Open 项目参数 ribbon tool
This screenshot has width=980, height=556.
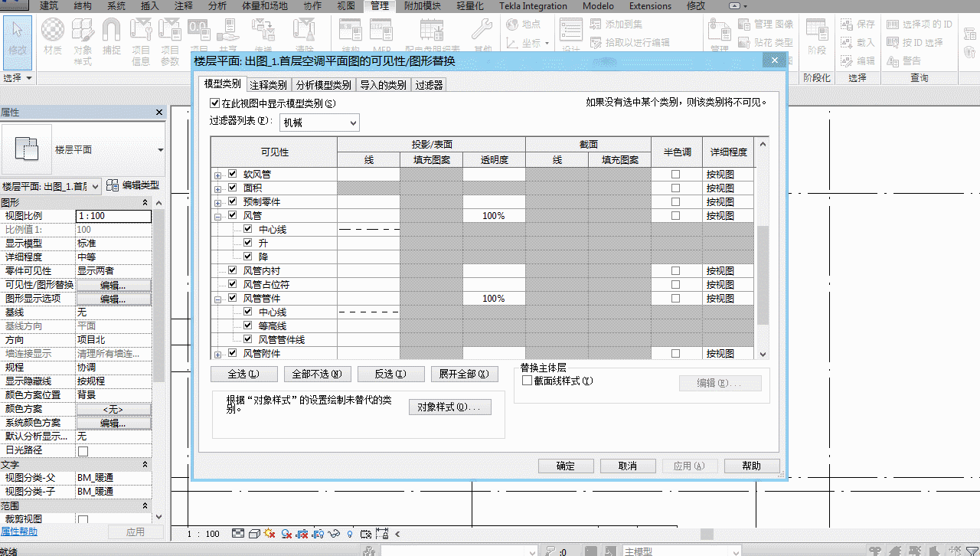click(x=170, y=40)
